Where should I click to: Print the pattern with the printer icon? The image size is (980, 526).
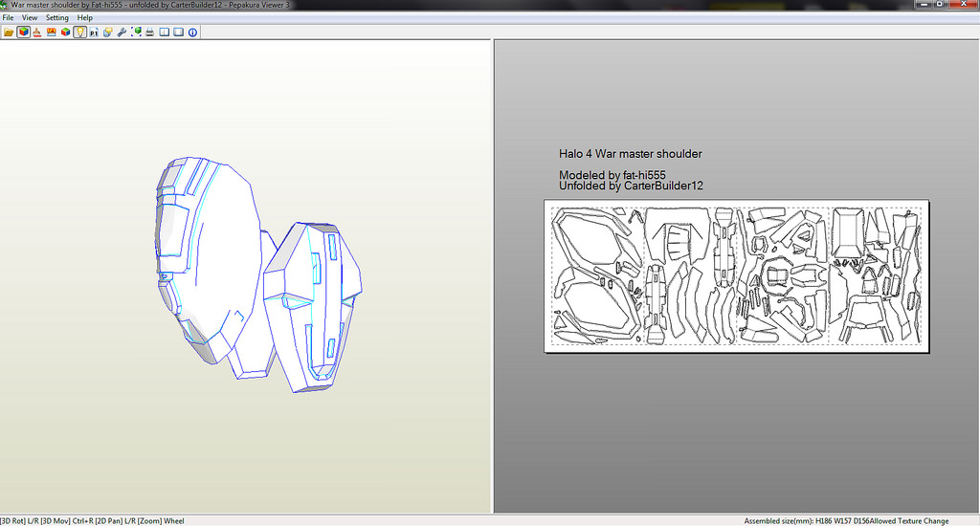pyautogui.click(x=150, y=32)
